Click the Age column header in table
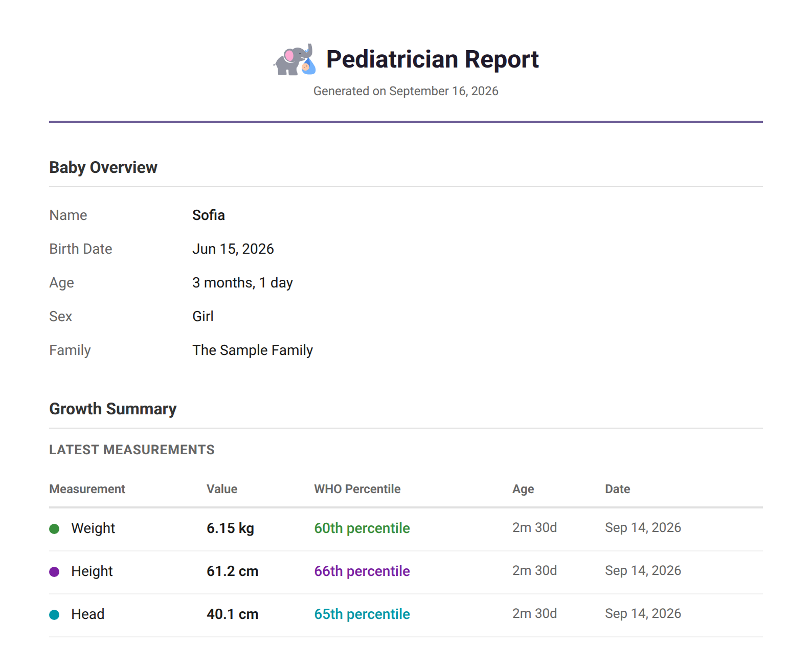The width and height of the screenshot is (812, 666). (523, 489)
